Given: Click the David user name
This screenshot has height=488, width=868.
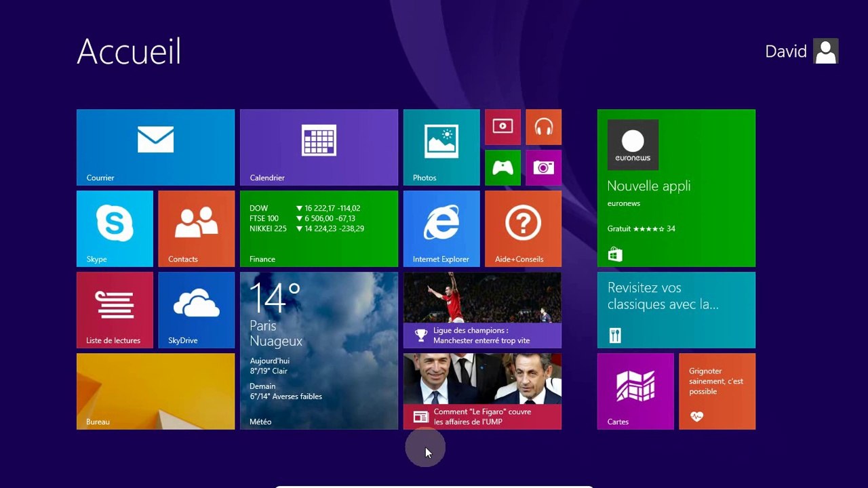Looking at the screenshot, I should coord(786,52).
